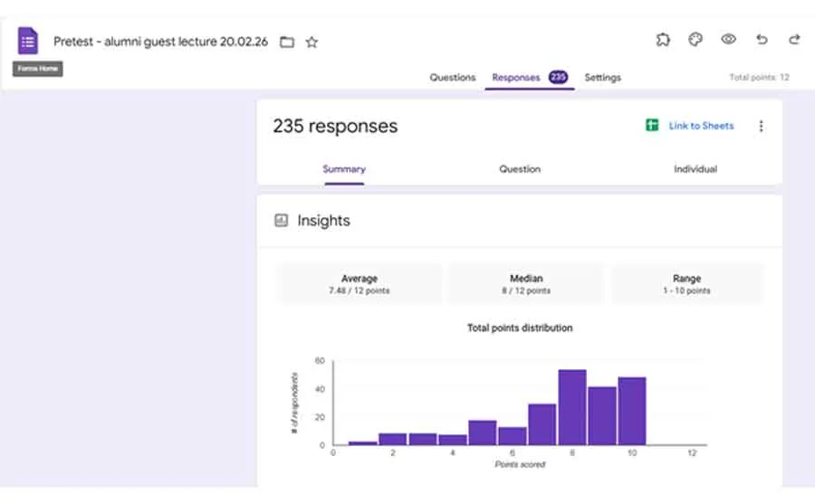The height and width of the screenshot is (504, 815).
Task: Open the theme palette customizer
Action: 695,40
